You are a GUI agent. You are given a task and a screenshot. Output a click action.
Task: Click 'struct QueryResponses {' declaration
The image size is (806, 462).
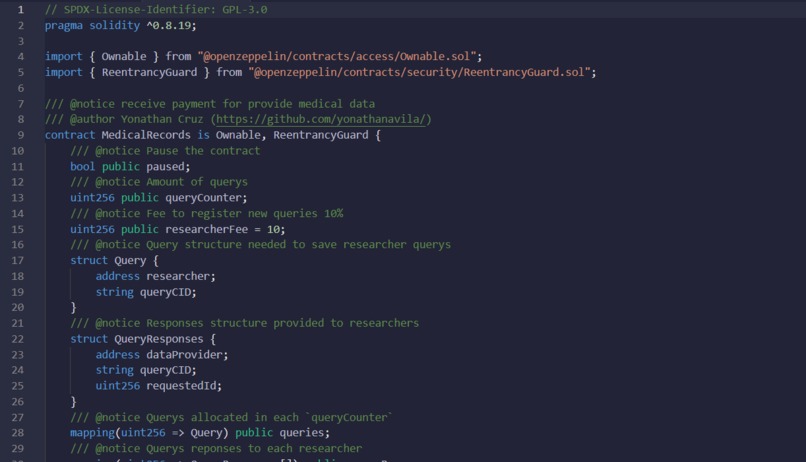coord(143,339)
